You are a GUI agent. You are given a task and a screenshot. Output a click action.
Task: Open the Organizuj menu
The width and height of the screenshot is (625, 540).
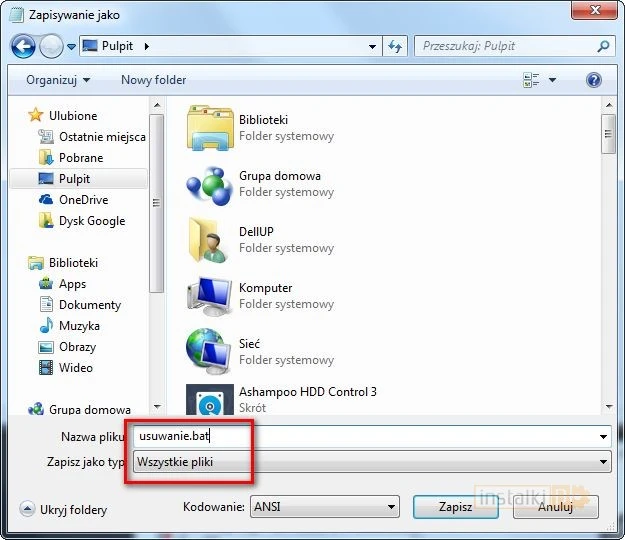point(58,80)
